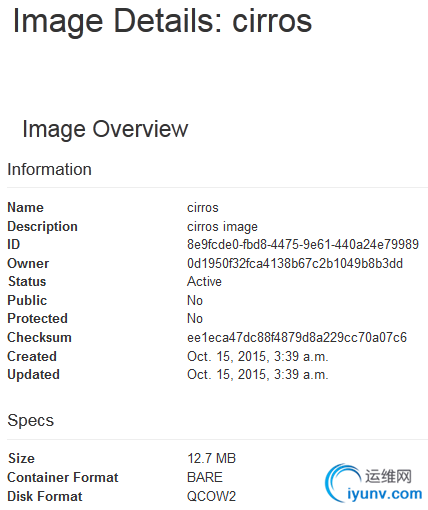The width and height of the screenshot is (428, 510).
Task: Select the image ID value 8e9fcde0-fbd8-4475-9e61-440a24e79989
Action: 303,245
